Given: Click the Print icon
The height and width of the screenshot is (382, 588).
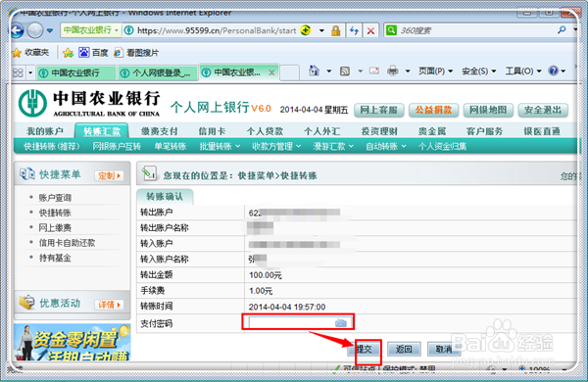Looking at the screenshot, I should tap(393, 71).
